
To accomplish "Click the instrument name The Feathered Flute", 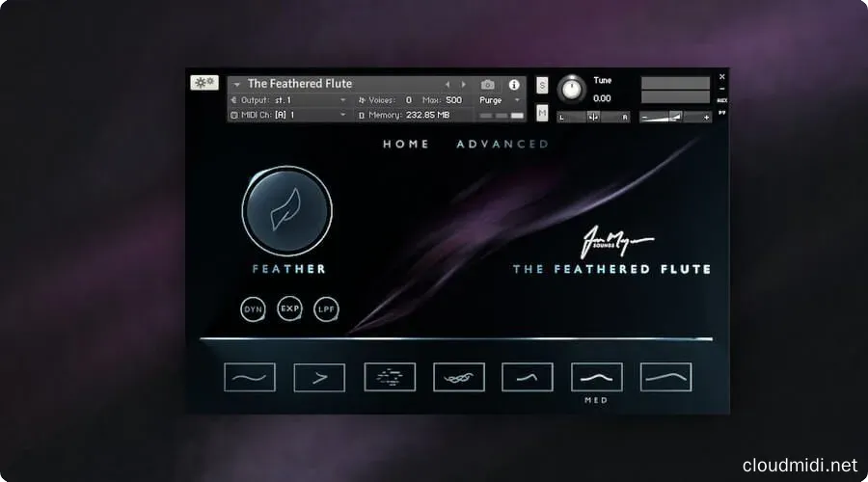I will pos(300,84).
